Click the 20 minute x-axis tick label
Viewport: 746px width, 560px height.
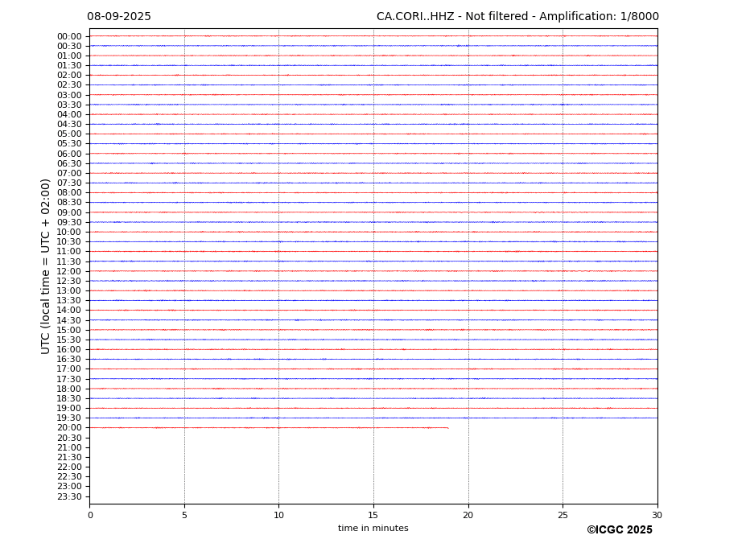(468, 515)
